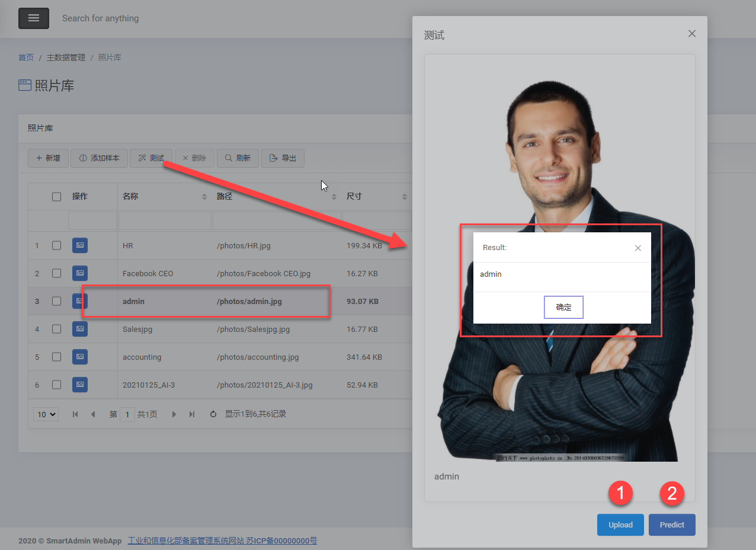Select the accounting name cell

165,357
